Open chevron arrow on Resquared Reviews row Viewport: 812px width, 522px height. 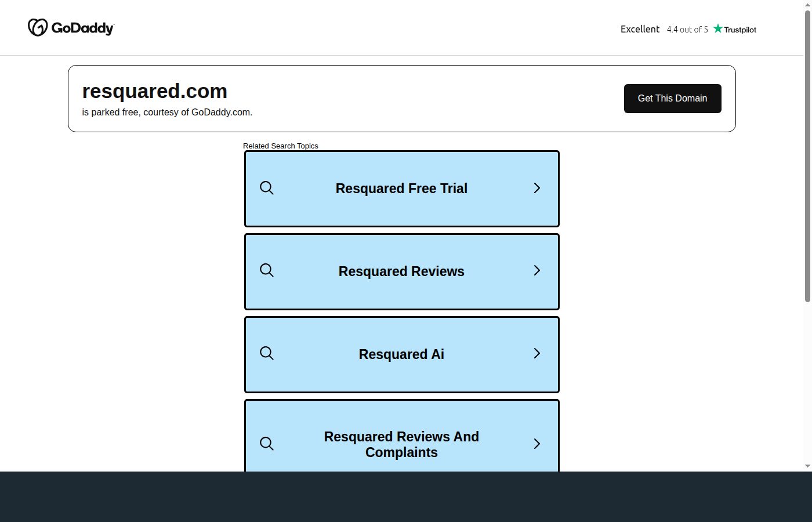click(537, 270)
